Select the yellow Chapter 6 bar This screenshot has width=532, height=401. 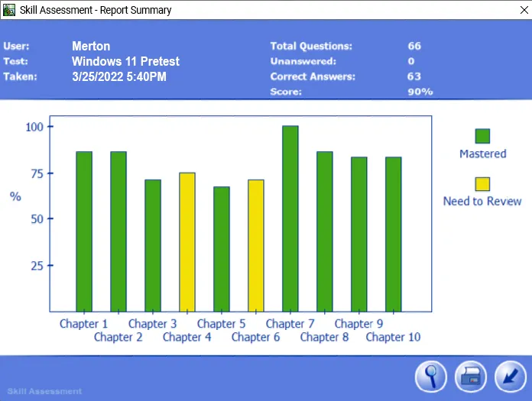pos(256,246)
